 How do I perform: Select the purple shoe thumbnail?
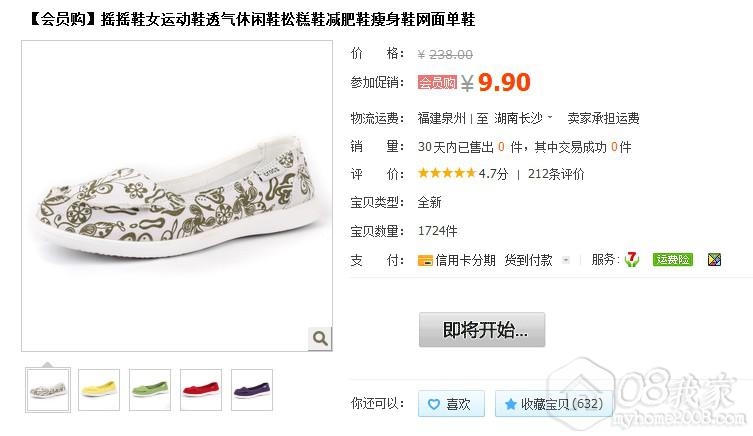click(252, 390)
